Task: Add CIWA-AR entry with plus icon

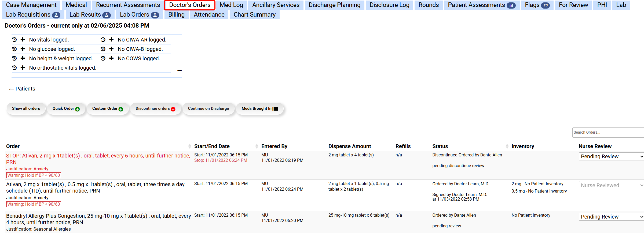Action: click(x=111, y=40)
